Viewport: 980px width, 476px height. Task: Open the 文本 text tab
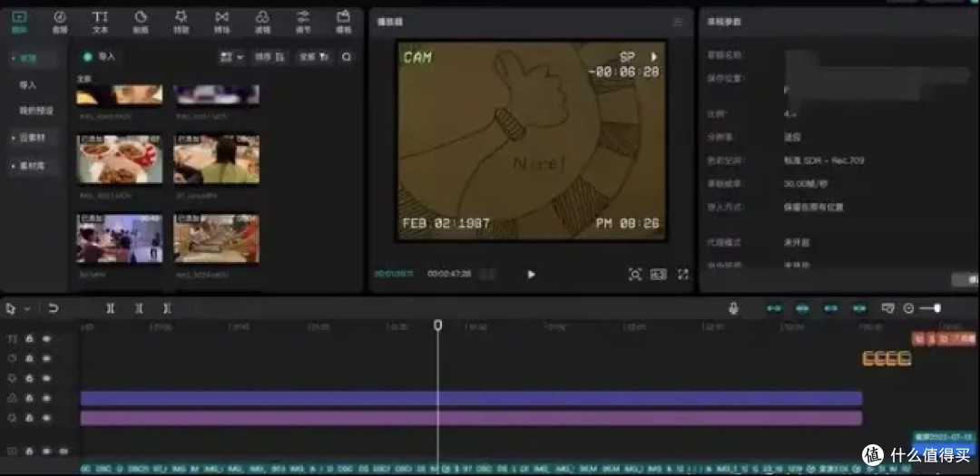click(x=100, y=21)
